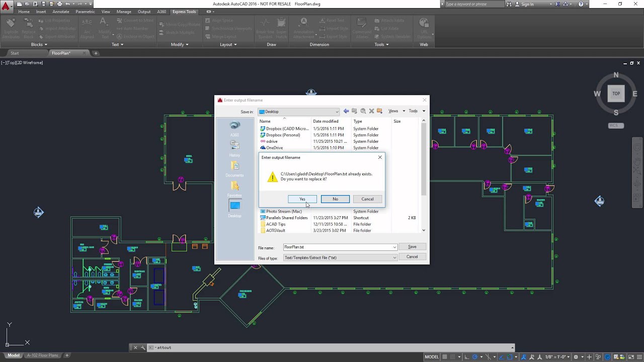Open the Tools dropdown in file dialog
Image resolution: width=644 pixels, height=362 pixels.
click(x=417, y=111)
